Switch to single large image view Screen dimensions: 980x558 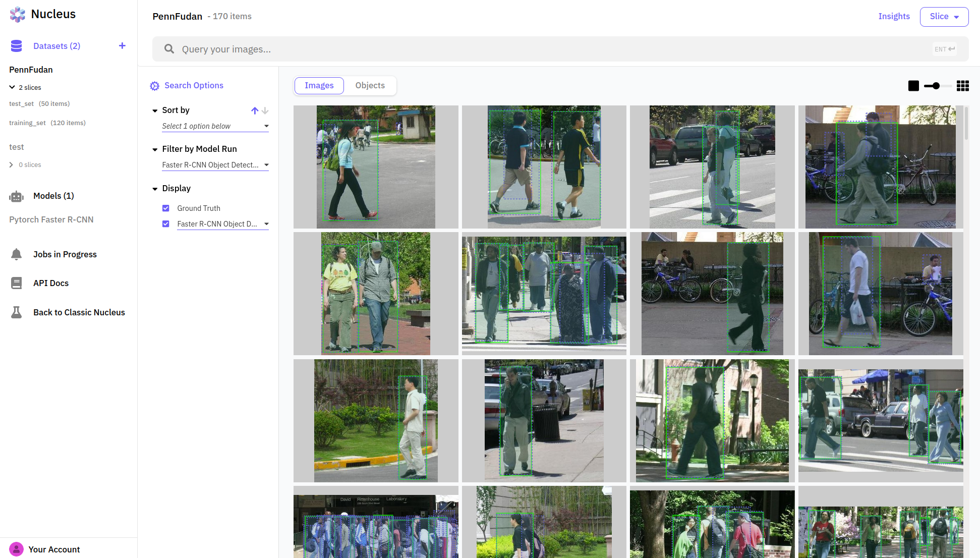point(913,86)
